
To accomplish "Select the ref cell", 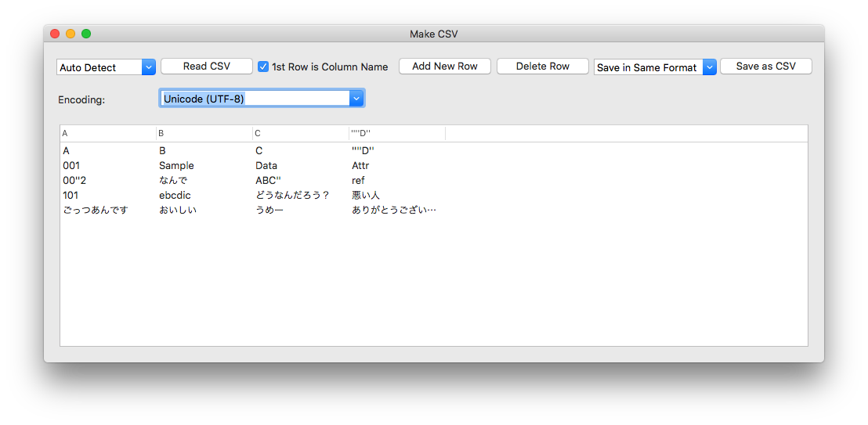I will [x=358, y=180].
